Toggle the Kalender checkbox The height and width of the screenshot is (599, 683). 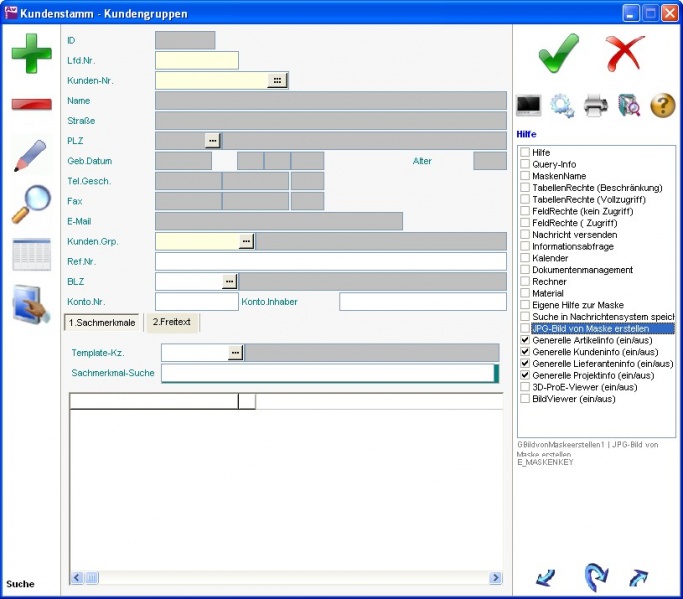(x=524, y=258)
